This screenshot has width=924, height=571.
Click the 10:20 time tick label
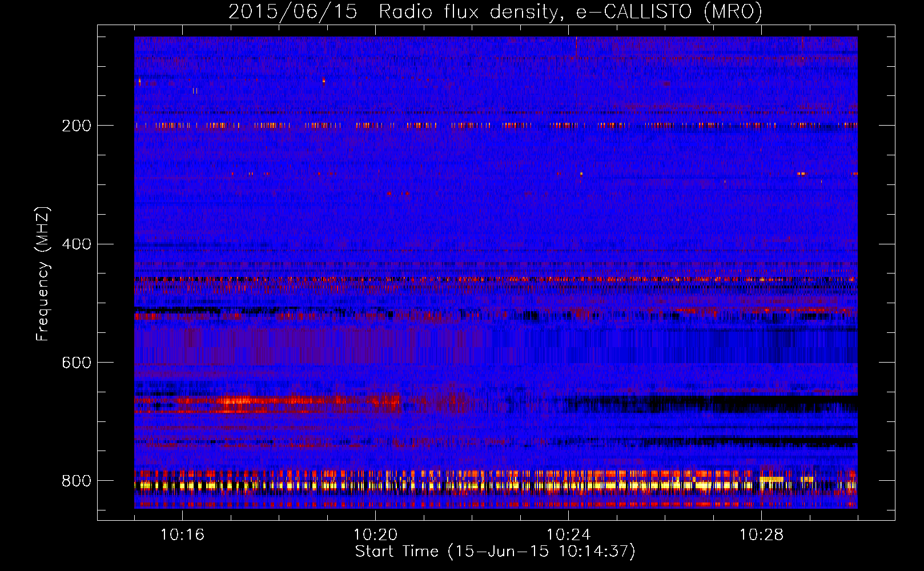click(375, 535)
